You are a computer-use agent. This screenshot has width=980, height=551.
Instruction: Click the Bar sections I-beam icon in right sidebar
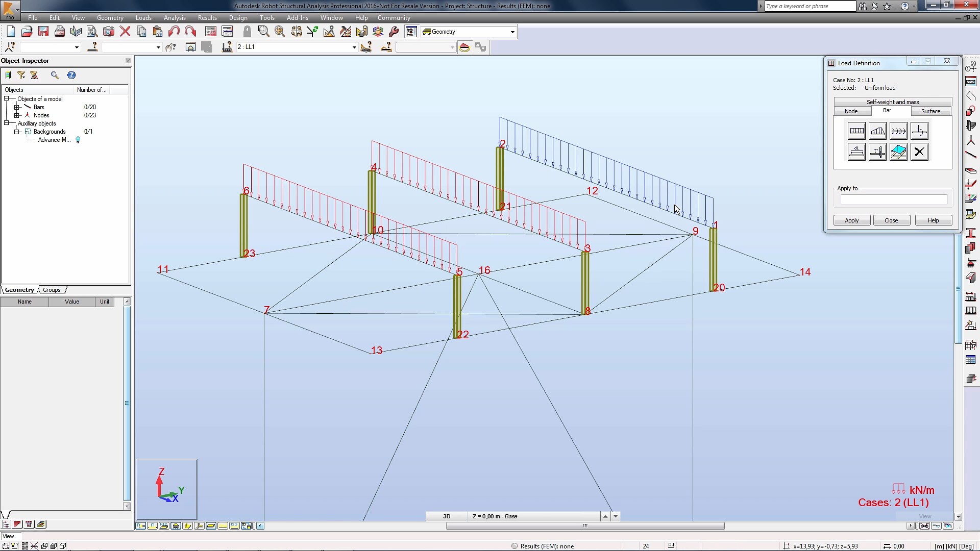point(971,233)
